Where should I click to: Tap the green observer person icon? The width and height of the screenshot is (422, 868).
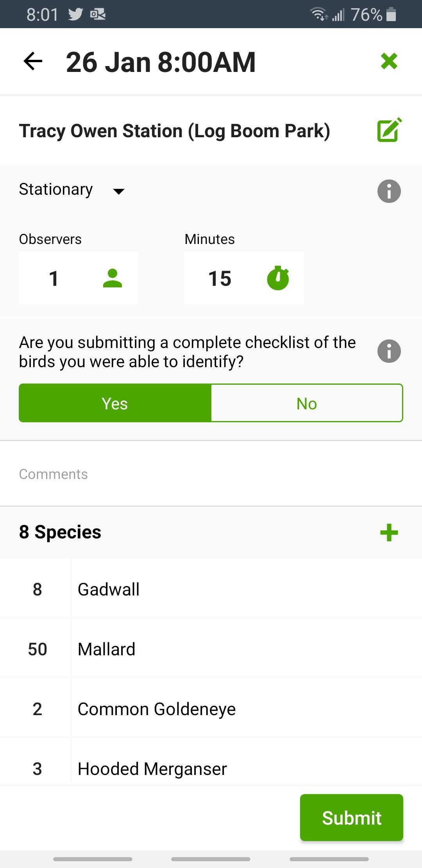(113, 278)
